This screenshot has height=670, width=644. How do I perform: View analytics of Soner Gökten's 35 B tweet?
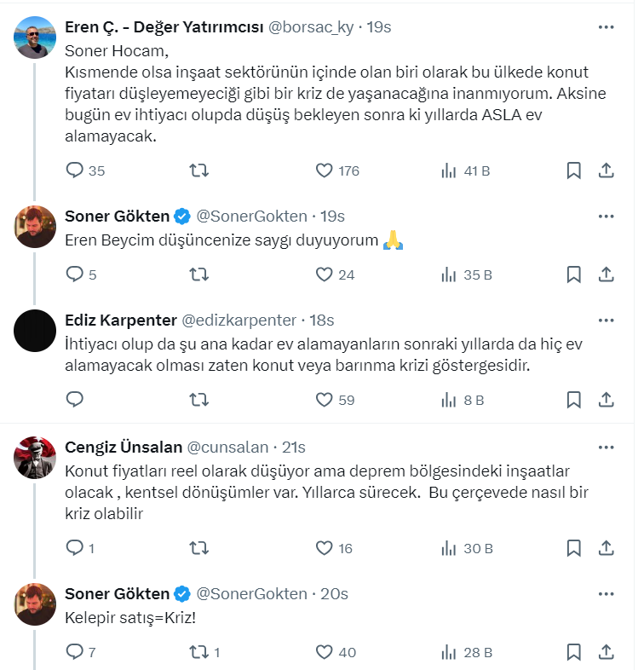(448, 274)
